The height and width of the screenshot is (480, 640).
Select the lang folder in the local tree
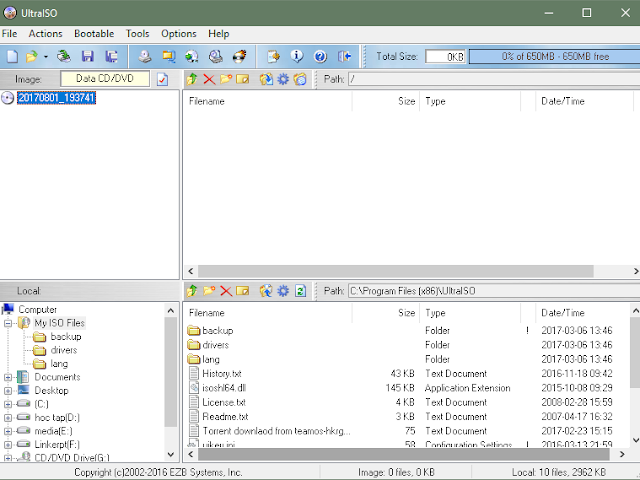pyautogui.click(x=59, y=364)
